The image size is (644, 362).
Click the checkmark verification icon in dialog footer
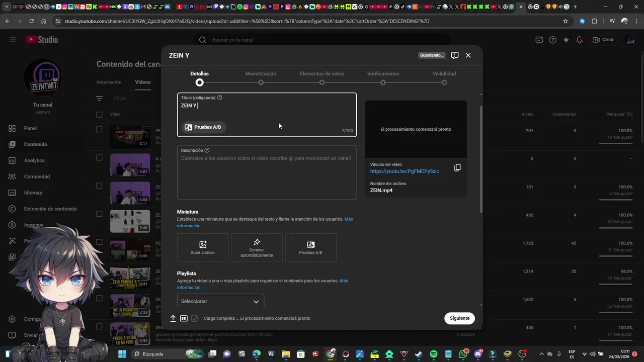(x=195, y=318)
